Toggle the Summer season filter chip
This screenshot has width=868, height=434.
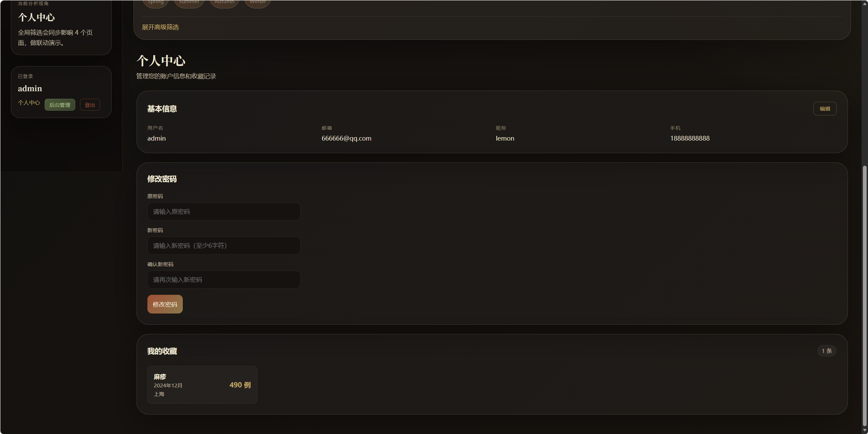click(x=189, y=3)
